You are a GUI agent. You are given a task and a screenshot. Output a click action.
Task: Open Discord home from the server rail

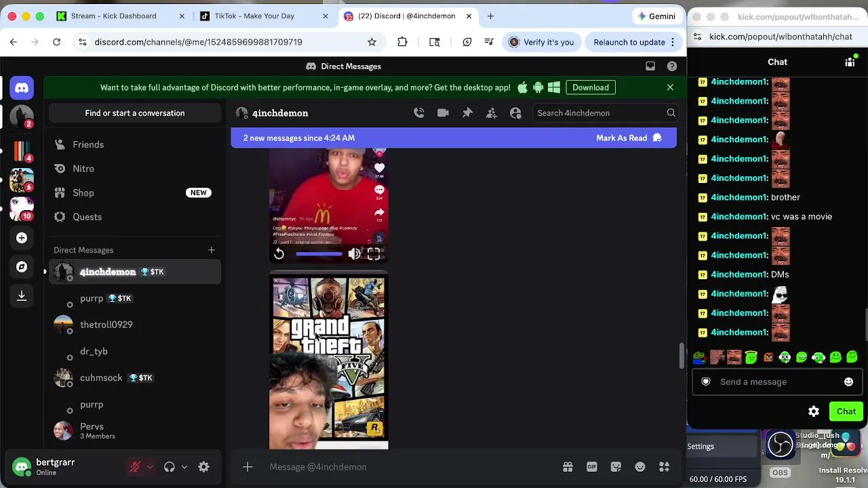(22, 88)
